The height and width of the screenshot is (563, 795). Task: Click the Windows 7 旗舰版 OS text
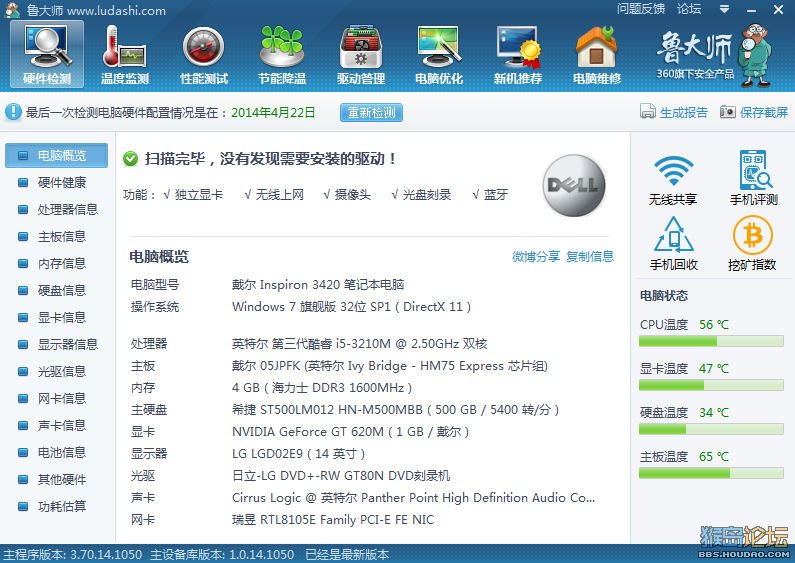[351, 307]
